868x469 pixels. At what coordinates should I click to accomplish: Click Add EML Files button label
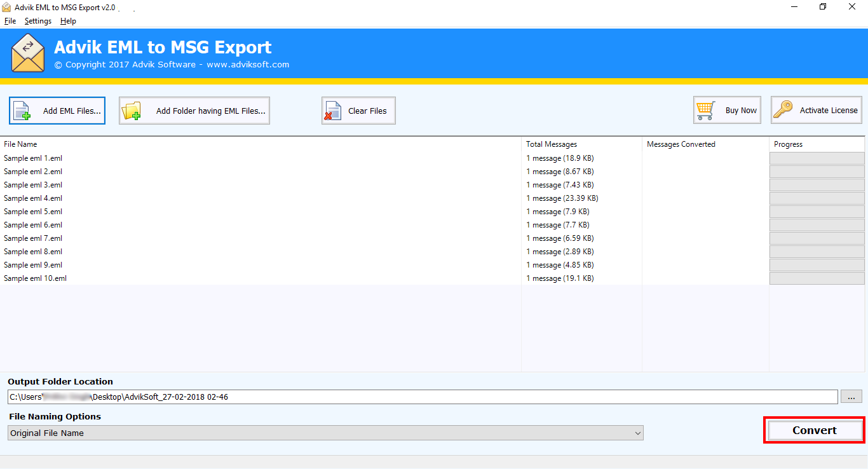[72, 111]
